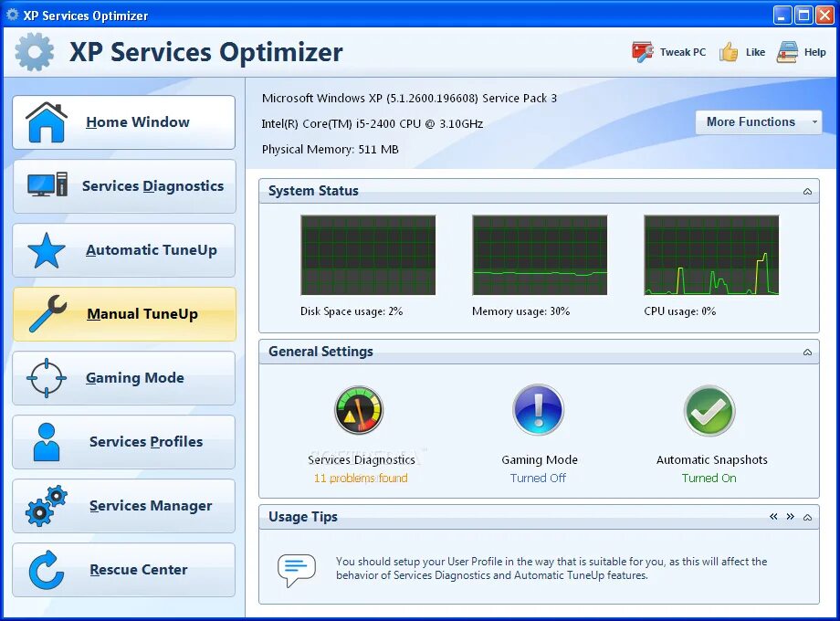Click the '11 problems found' link
This screenshot has width=840, height=621.
(x=361, y=478)
